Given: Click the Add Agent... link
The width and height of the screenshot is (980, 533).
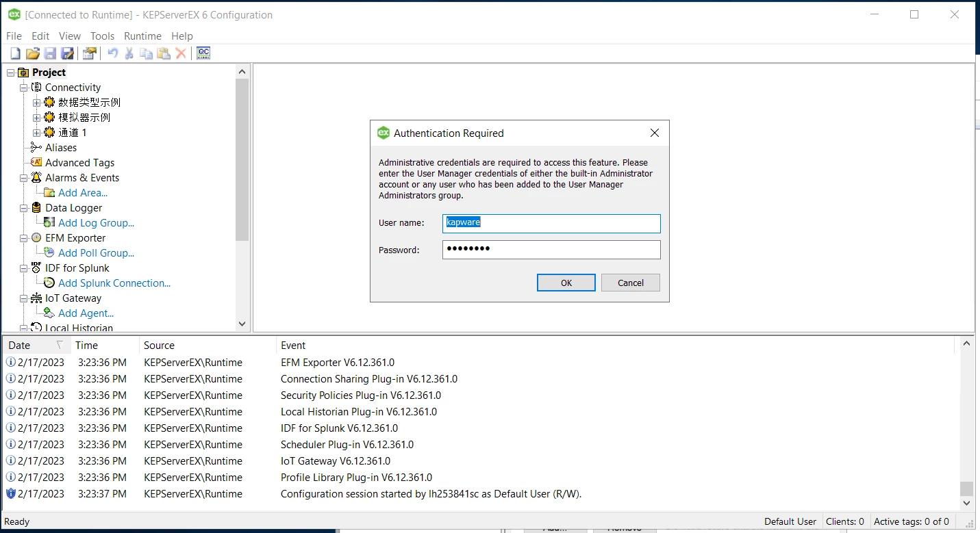Looking at the screenshot, I should coord(86,313).
